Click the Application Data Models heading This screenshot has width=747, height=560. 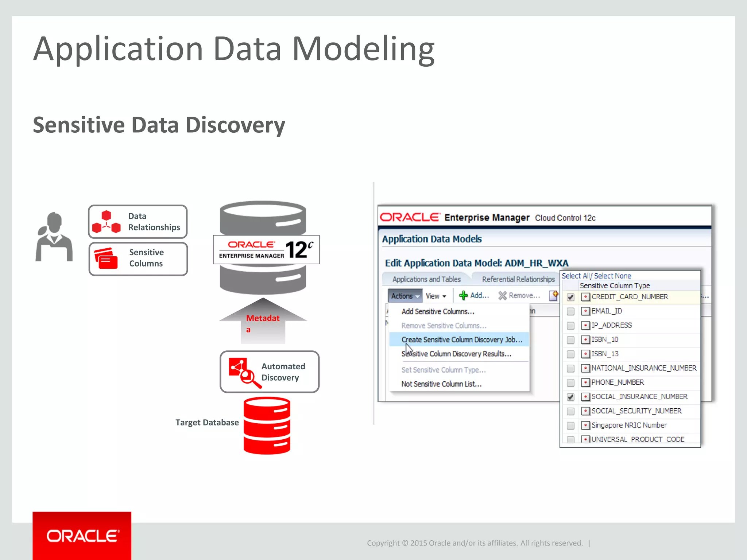point(432,239)
